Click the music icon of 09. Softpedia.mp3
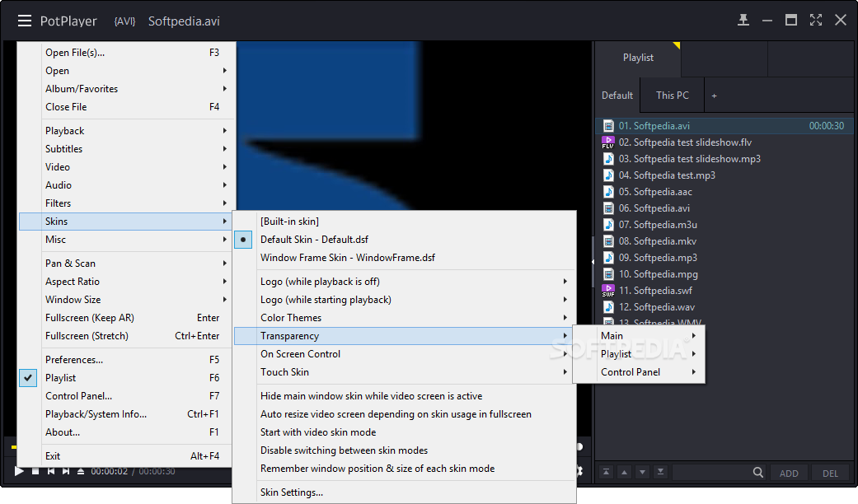Image resolution: width=858 pixels, height=504 pixels. pyautogui.click(x=608, y=258)
